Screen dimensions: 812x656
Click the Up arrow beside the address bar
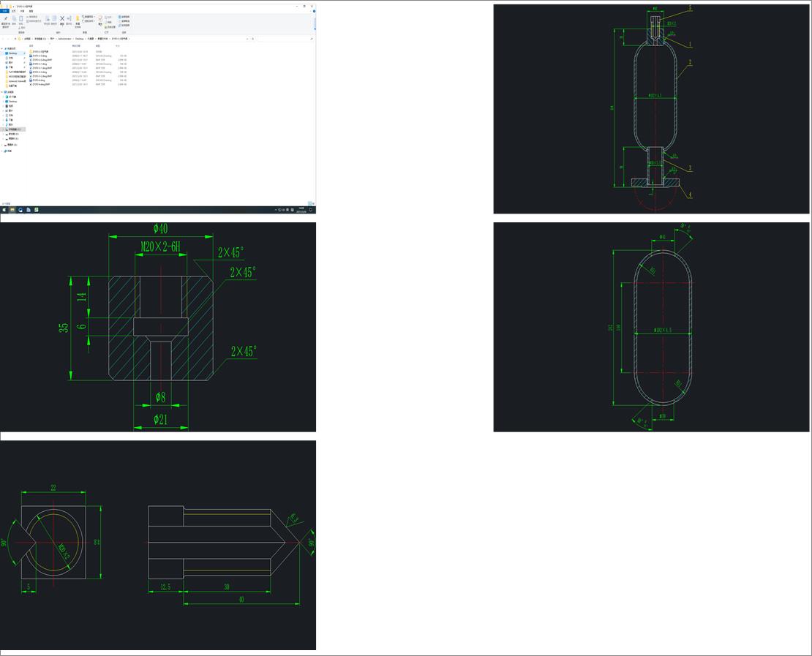point(15,39)
